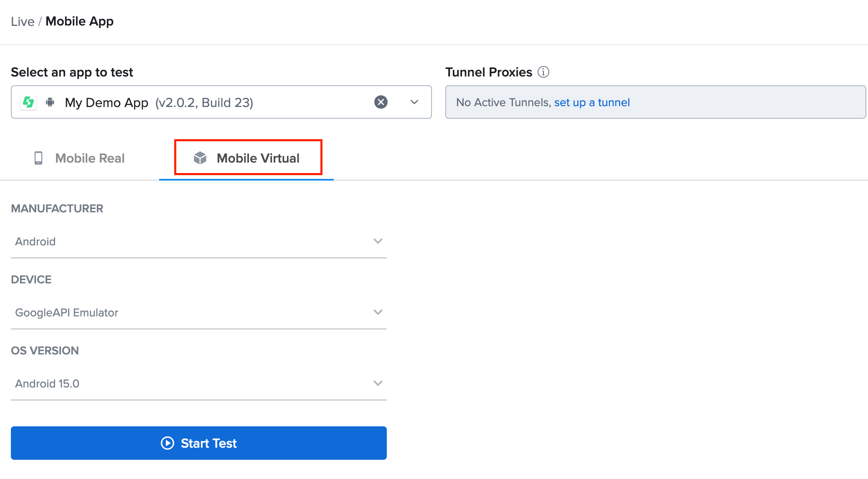Select the Mobile Virtual tab
Viewport: 868px width, 479px height.
coord(257,158)
